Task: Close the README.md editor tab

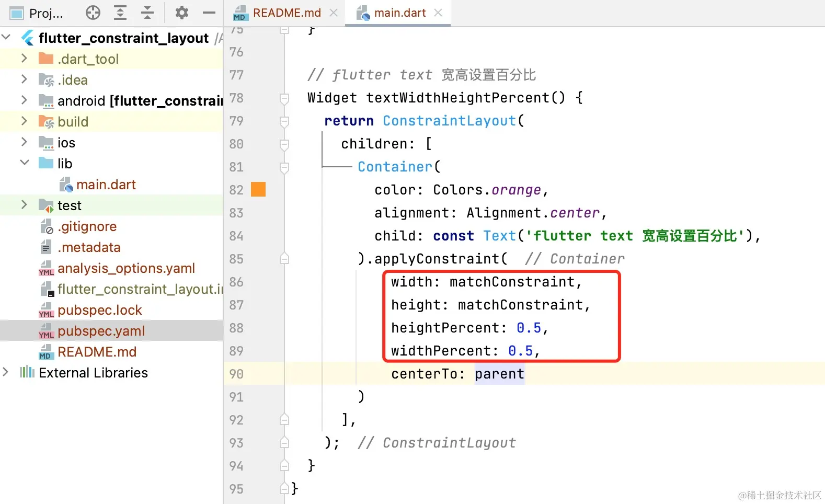Action: coord(334,13)
